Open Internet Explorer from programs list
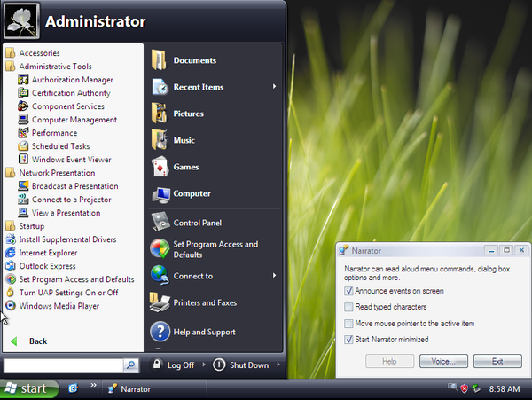The width and height of the screenshot is (532, 400). (x=48, y=253)
